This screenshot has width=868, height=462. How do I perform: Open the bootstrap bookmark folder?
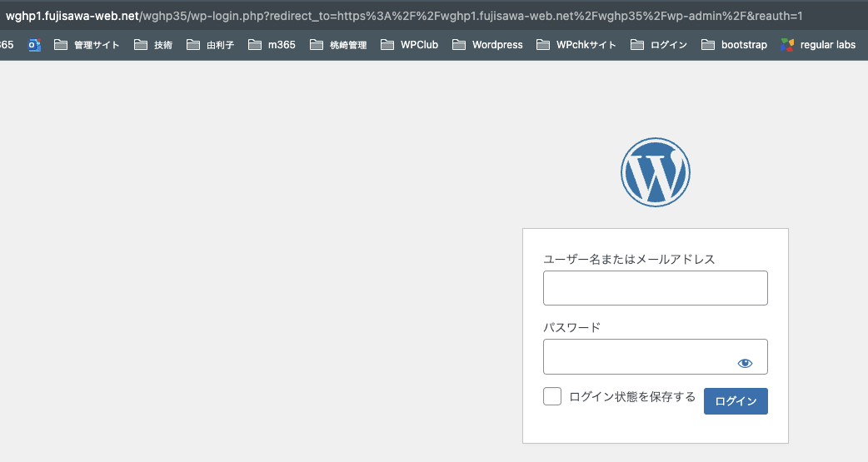pyautogui.click(x=734, y=45)
